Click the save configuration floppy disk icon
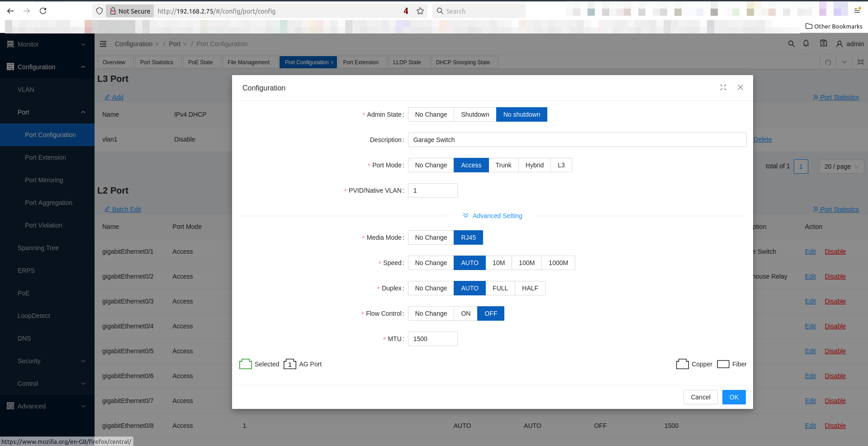The width and height of the screenshot is (868, 446). (823, 43)
